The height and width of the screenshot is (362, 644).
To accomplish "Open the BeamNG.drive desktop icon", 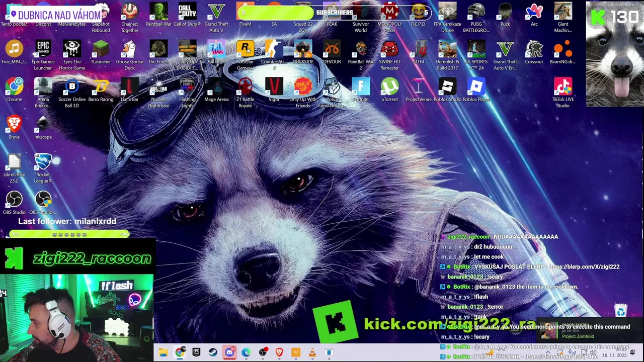I will [563, 53].
